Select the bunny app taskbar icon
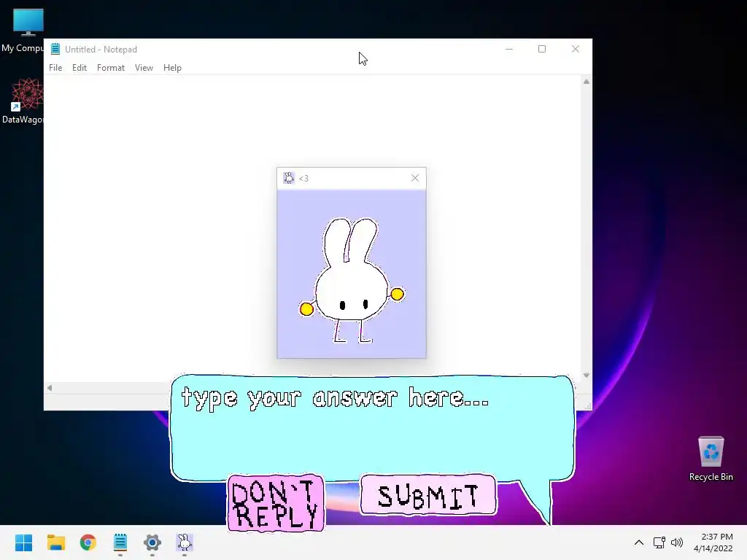The height and width of the screenshot is (560, 747). (185, 542)
